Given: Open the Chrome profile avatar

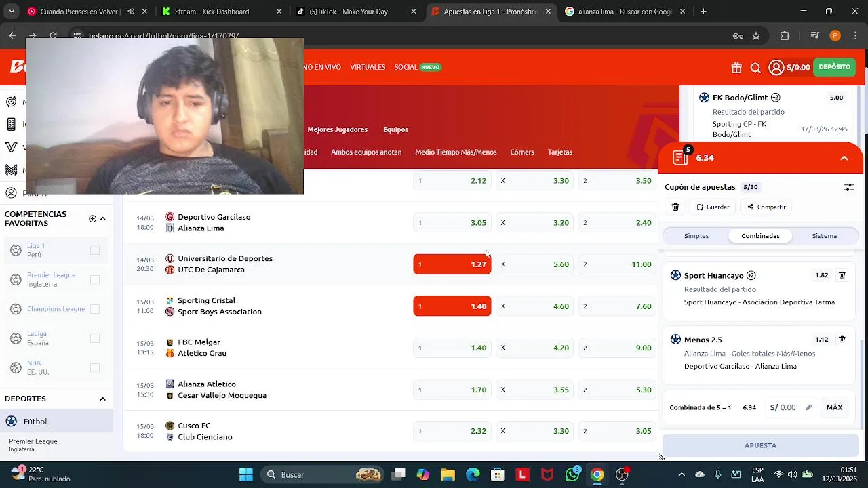Looking at the screenshot, I should pyautogui.click(x=835, y=36).
